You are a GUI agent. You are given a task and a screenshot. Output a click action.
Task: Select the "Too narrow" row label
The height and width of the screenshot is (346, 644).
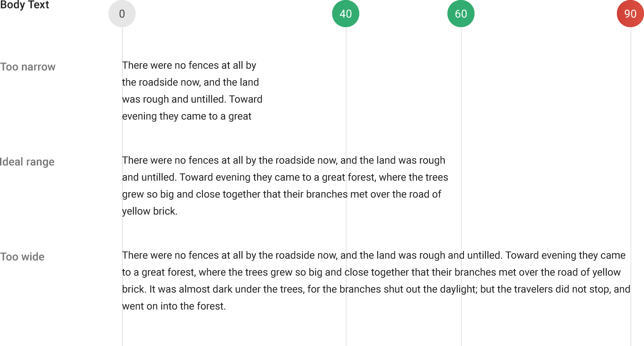[28, 67]
